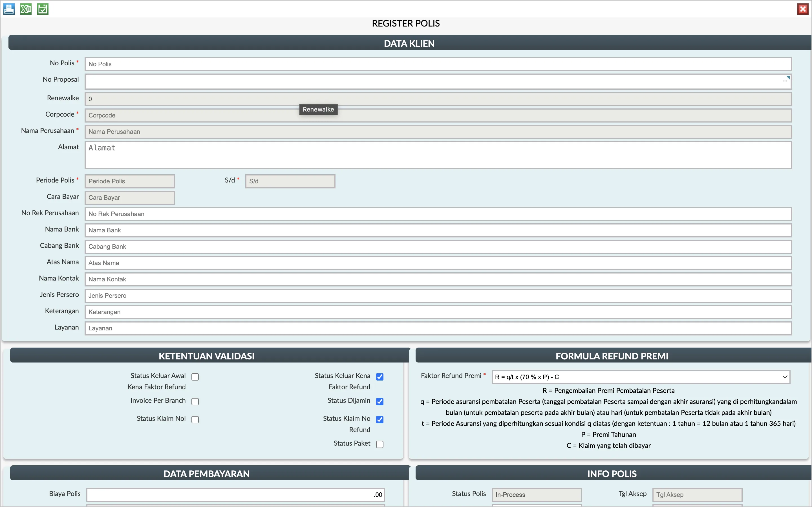This screenshot has width=812, height=507.
Task: Enable the Status Klaim Nol option
Action: [x=195, y=419]
